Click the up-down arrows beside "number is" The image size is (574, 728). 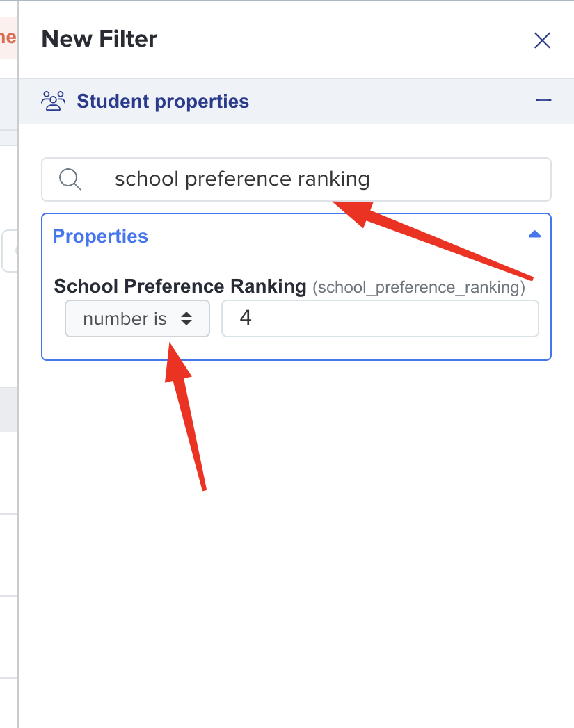(x=186, y=318)
